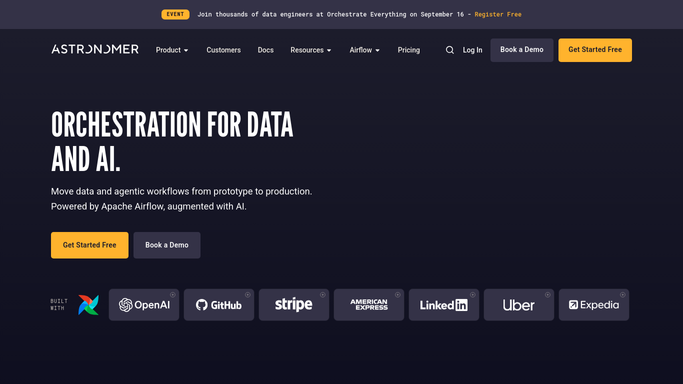Click the Apache Airflow pinwheel icon
Viewport: 683px width, 384px height.
(88, 305)
